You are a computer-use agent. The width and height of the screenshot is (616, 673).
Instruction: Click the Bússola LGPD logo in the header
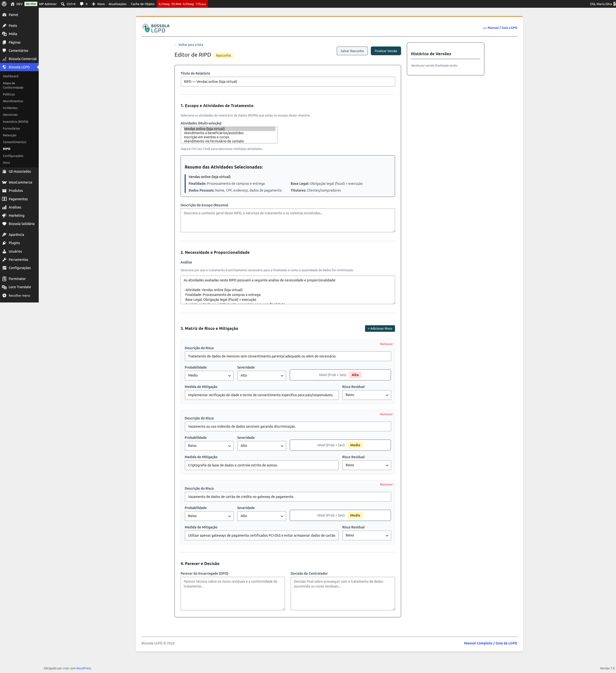coord(156,28)
